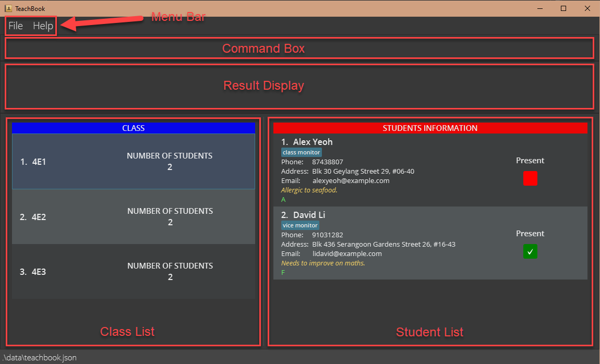The image size is (600, 364).
Task: Mark Alex Yeoh present via the red attendance box
Action: pyautogui.click(x=530, y=178)
